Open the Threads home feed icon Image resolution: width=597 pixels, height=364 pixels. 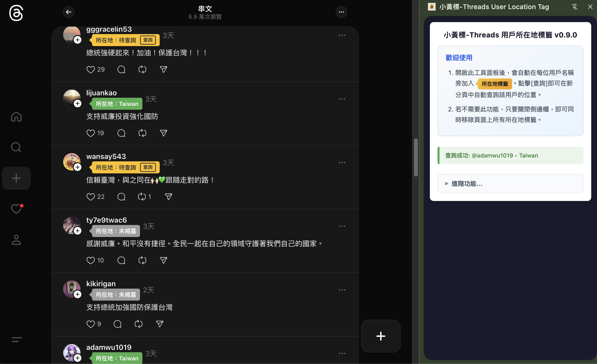pos(16,117)
